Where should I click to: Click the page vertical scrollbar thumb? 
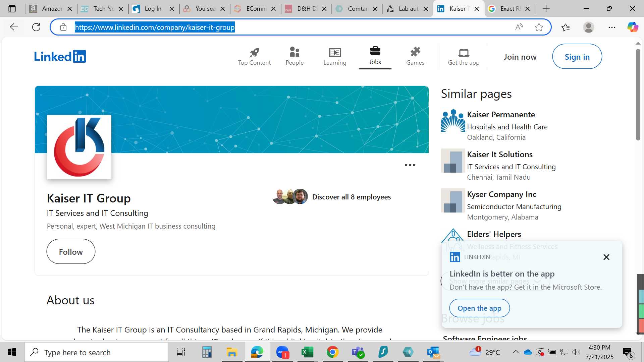tap(638, 95)
